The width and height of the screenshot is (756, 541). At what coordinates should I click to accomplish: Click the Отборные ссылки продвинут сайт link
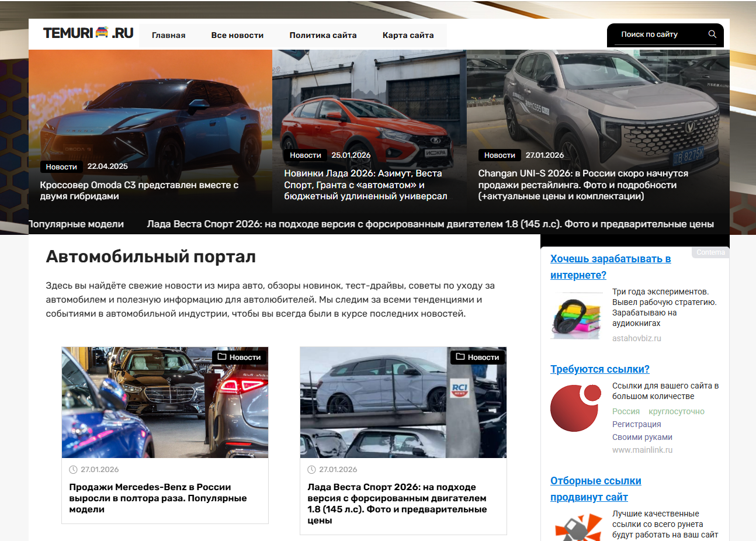596,488
